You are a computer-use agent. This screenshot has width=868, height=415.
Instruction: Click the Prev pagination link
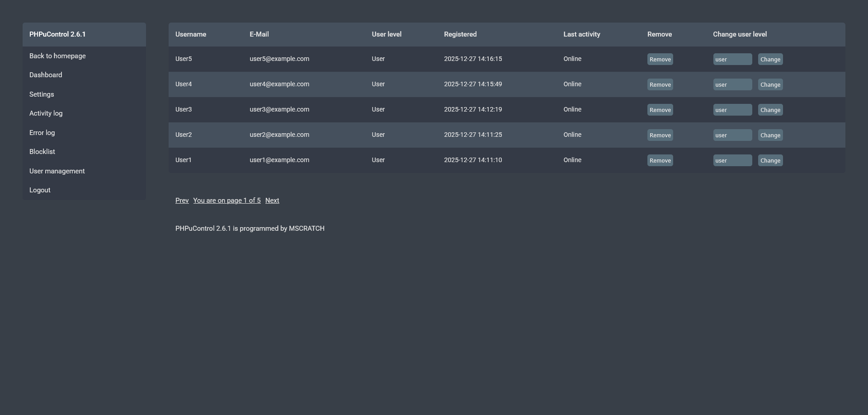182,201
